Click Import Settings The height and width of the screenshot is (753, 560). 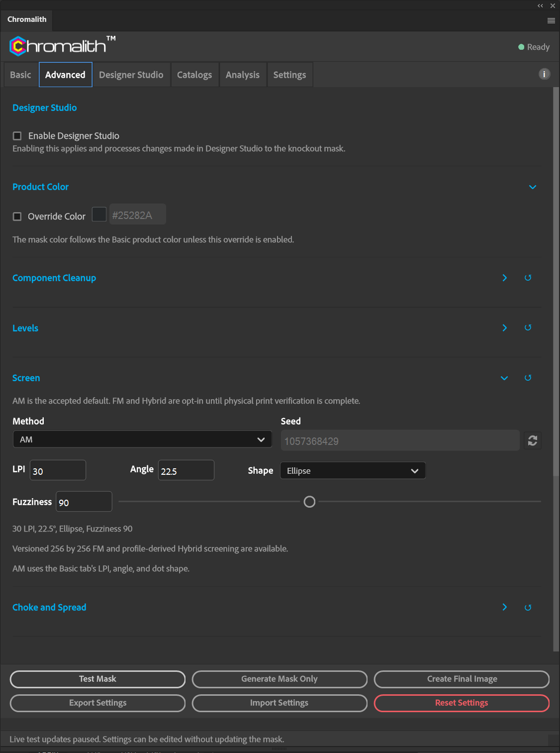click(280, 703)
